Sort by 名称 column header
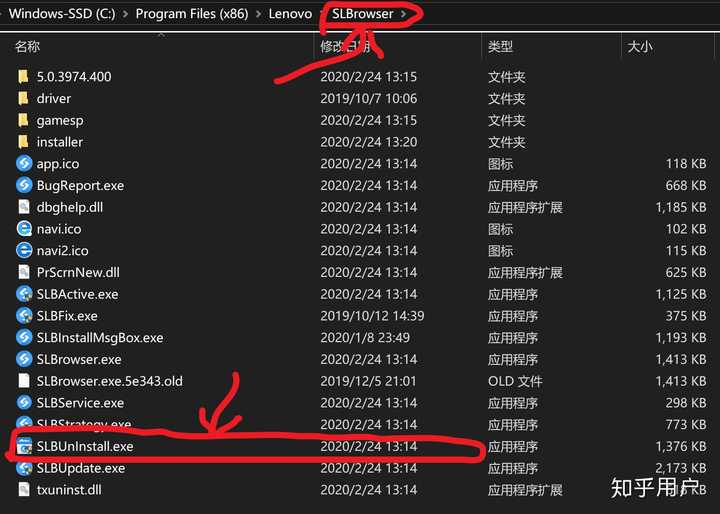 pos(28,46)
